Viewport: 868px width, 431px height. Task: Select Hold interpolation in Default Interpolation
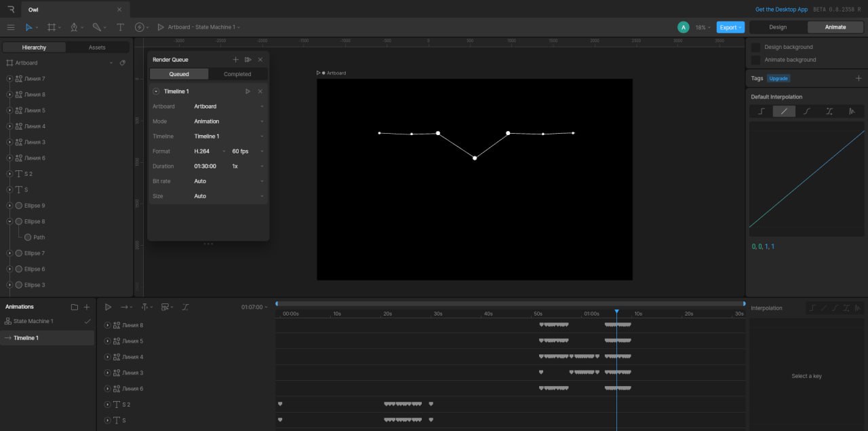point(762,111)
